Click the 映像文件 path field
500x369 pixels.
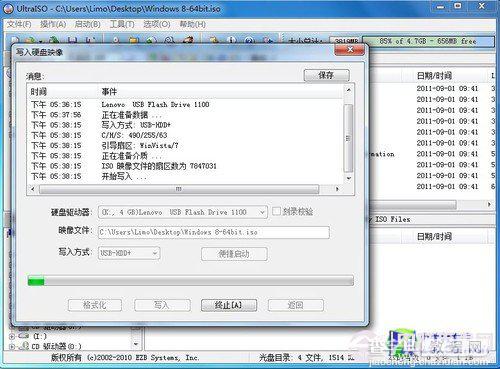[x=214, y=232]
